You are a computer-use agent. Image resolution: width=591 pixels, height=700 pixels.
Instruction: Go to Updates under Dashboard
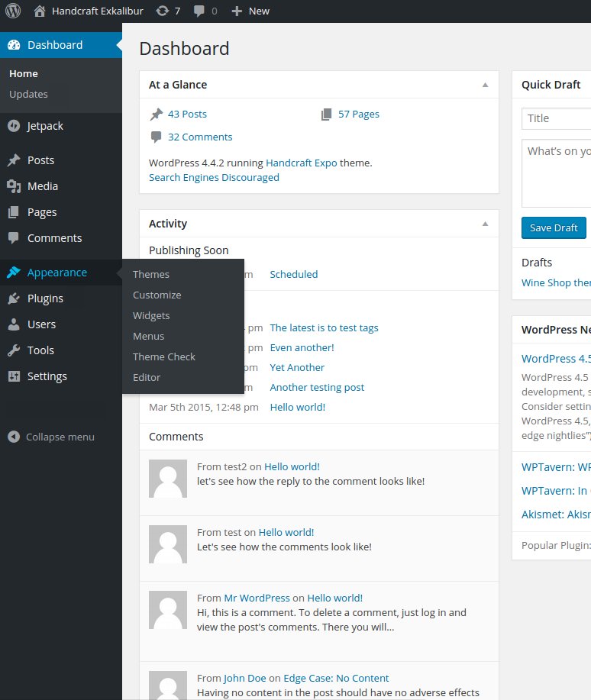(28, 94)
